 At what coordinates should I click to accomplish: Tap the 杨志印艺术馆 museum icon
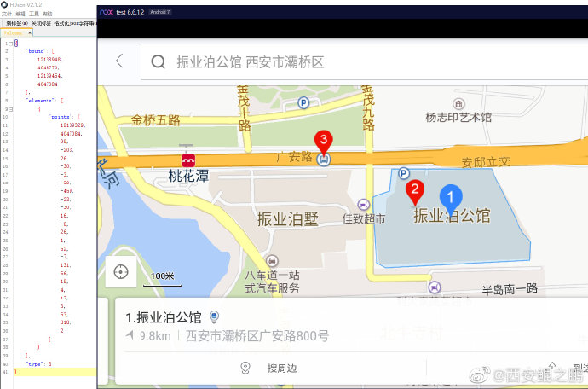coord(458,103)
